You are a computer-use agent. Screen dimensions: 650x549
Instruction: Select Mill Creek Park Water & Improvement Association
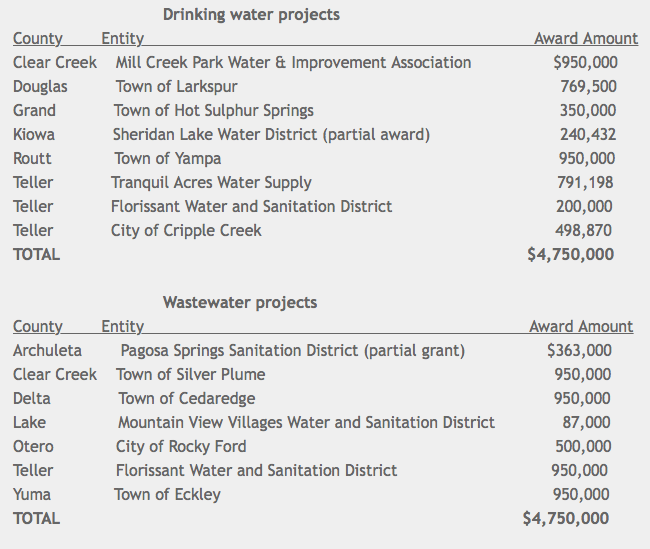coord(301,63)
